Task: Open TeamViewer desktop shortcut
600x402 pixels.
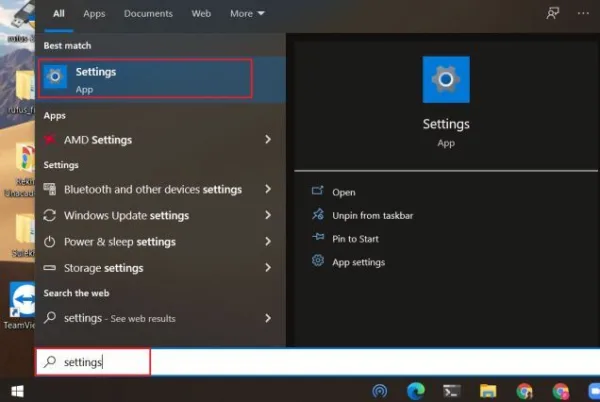Action: click(x=21, y=307)
